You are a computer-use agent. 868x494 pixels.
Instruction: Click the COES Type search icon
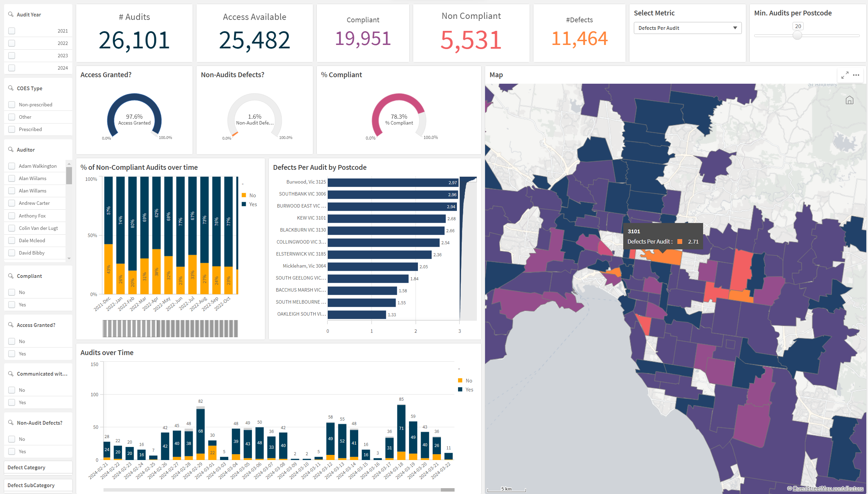click(x=11, y=88)
